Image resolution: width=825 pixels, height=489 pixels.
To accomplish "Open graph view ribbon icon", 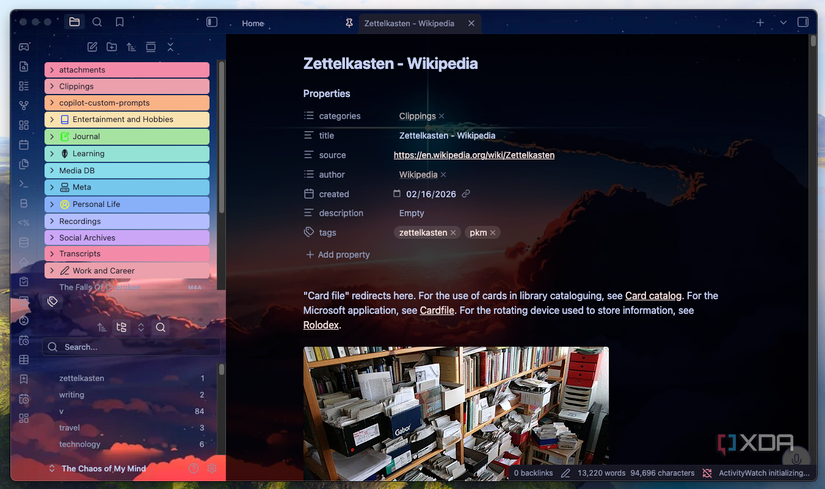I will pos(24,105).
